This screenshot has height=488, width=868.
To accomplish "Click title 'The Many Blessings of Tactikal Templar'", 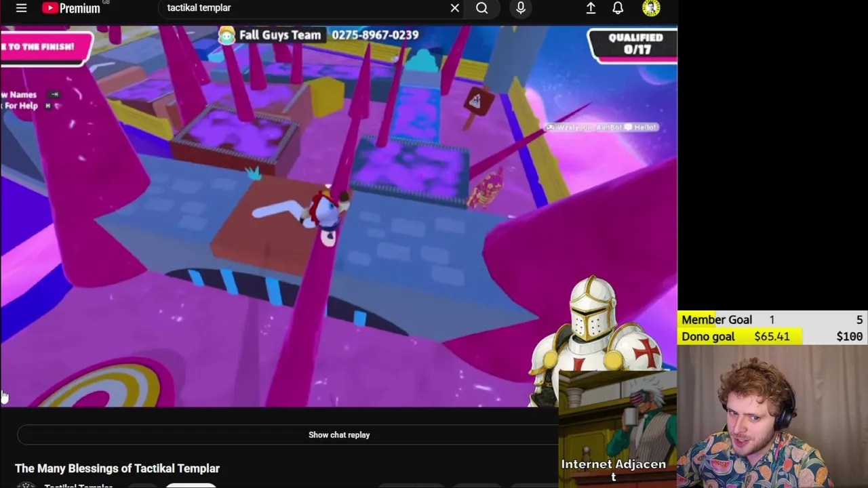I will (x=117, y=468).
